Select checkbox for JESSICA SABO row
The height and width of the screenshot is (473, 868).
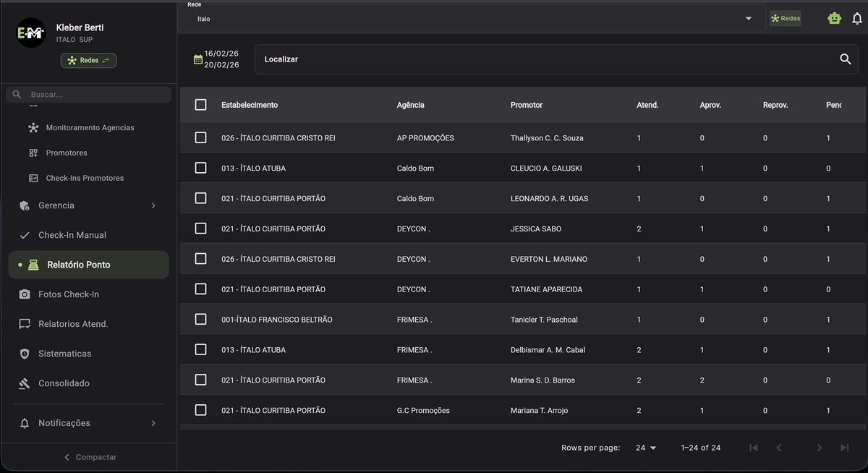click(x=200, y=229)
